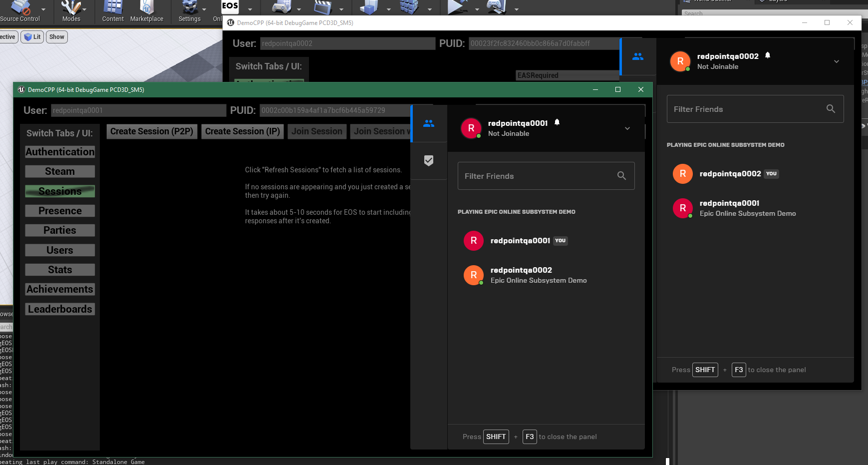Viewport: 868px width, 465px height.
Task: Click redpointqa0002 avatar in front friends list
Action: 473,275
